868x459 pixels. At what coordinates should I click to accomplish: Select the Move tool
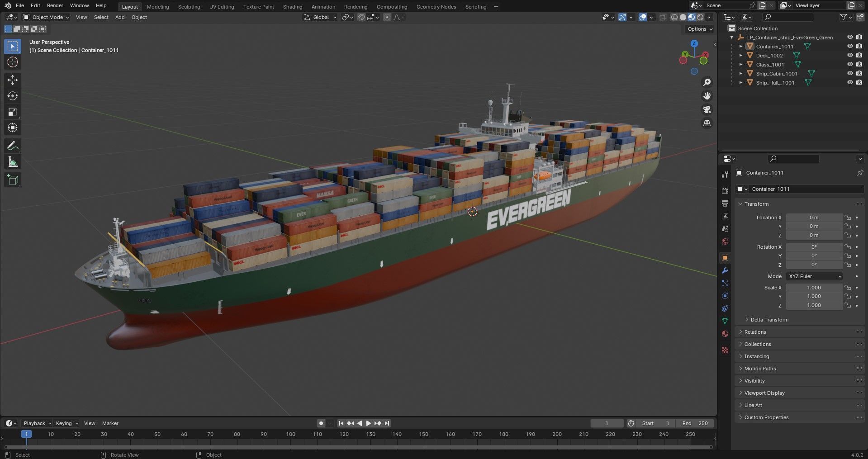click(13, 80)
